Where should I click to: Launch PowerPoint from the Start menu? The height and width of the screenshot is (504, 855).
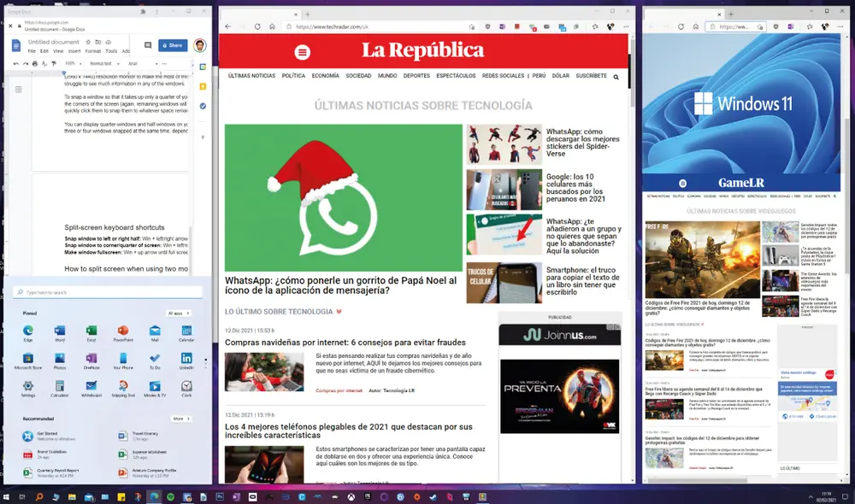pos(122,330)
